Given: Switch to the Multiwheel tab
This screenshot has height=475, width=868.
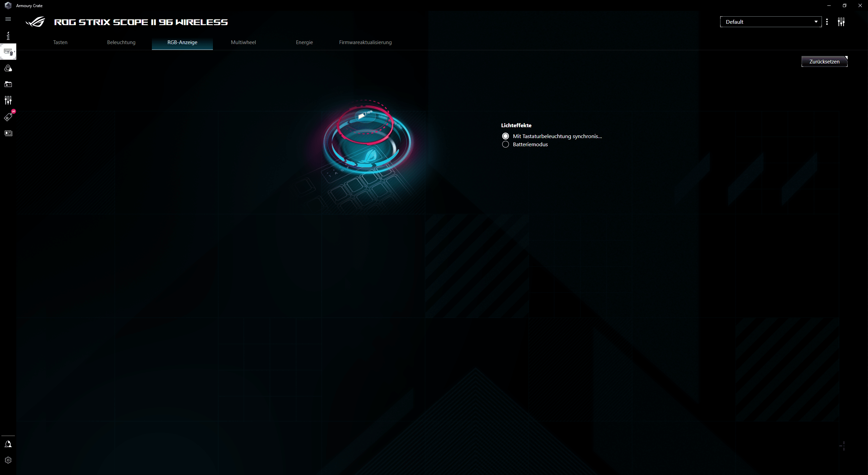Looking at the screenshot, I should coord(243,42).
